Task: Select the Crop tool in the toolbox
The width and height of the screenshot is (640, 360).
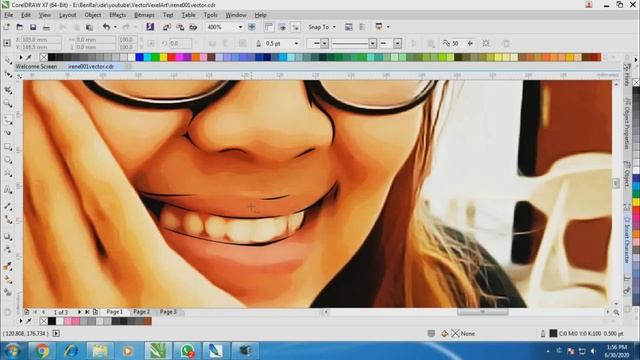Action: pyautogui.click(x=8, y=90)
